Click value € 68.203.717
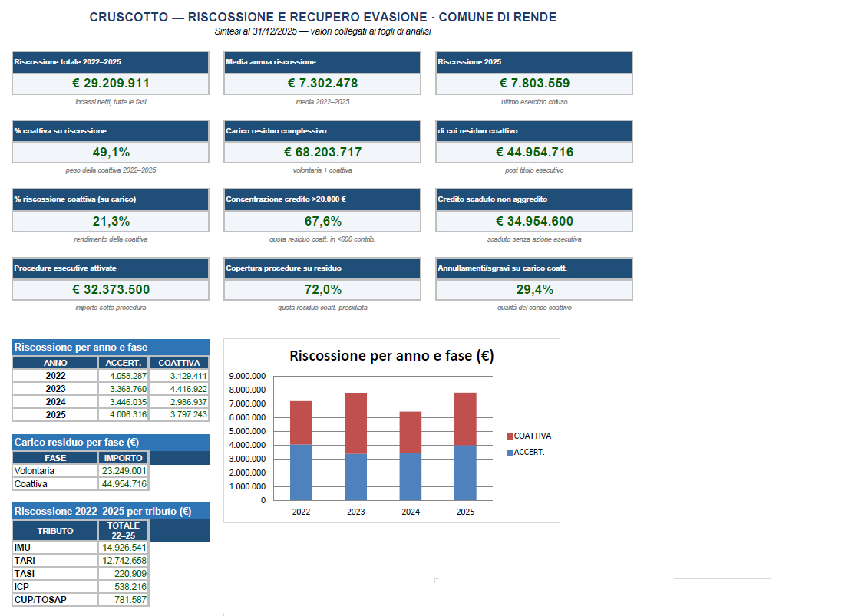The image size is (842, 616). (322, 152)
